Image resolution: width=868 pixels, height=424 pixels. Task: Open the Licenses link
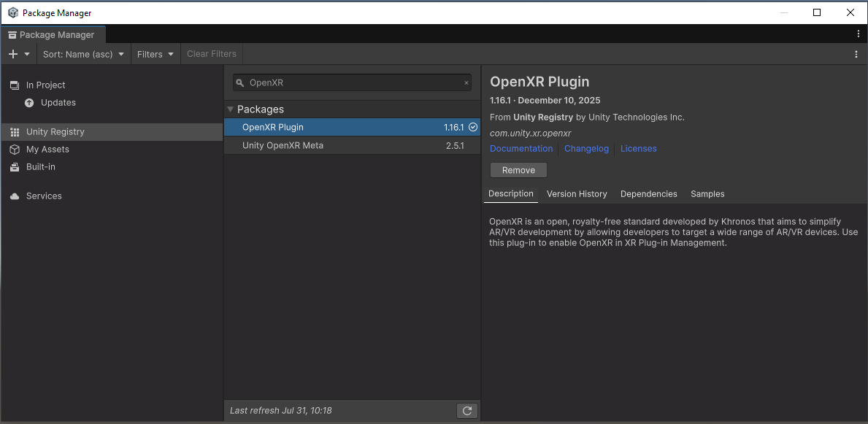(x=638, y=149)
